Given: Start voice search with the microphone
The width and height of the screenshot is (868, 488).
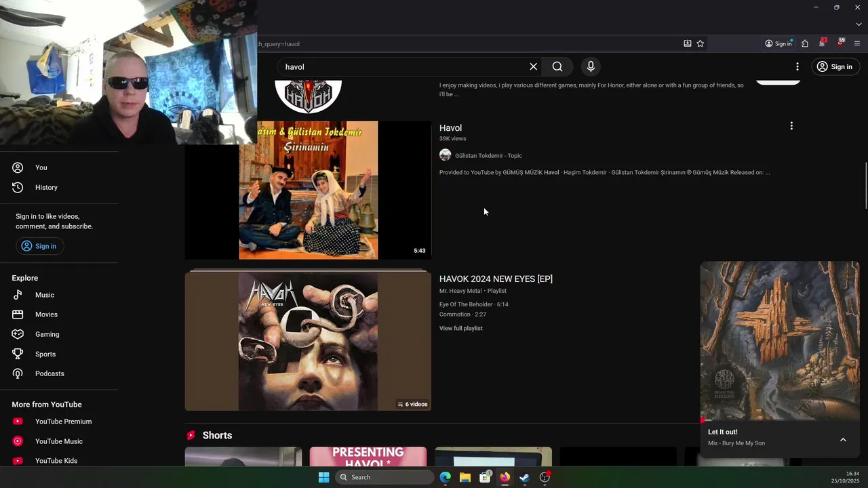Looking at the screenshot, I should pyautogui.click(x=591, y=66).
